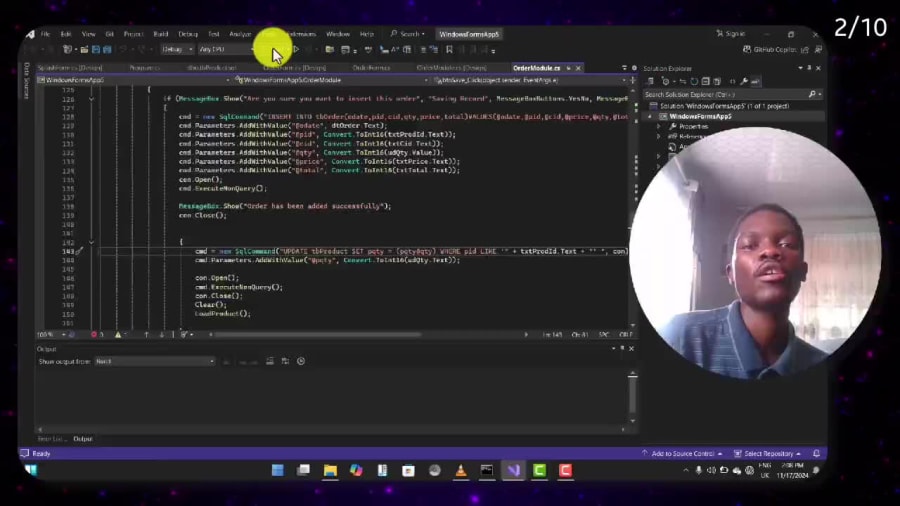Image resolution: width=900 pixels, height=506 pixels.
Task: Open the Debug configuration dropdown
Action: 177,50
